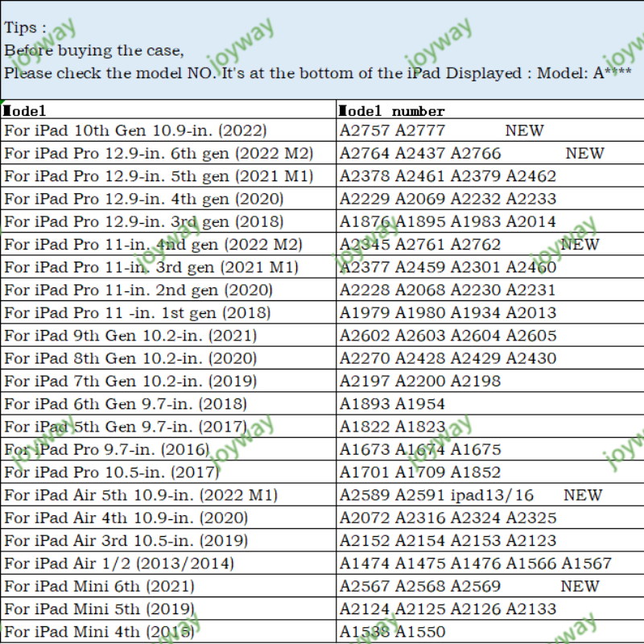Select 'For iPad Mini 5th (2019)'
This screenshot has width=644, height=644.
(168, 609)
